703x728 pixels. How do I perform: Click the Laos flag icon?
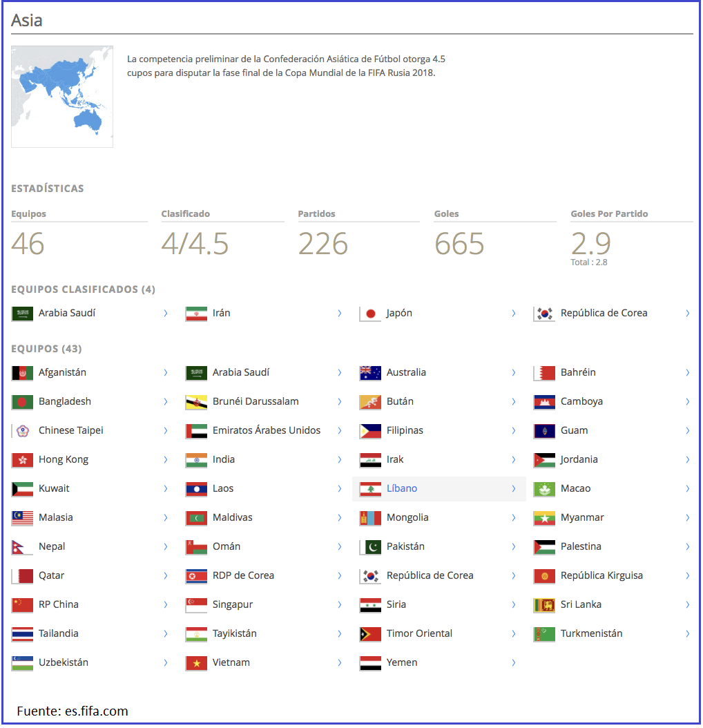pyautogui.click(x=196, y=489)
